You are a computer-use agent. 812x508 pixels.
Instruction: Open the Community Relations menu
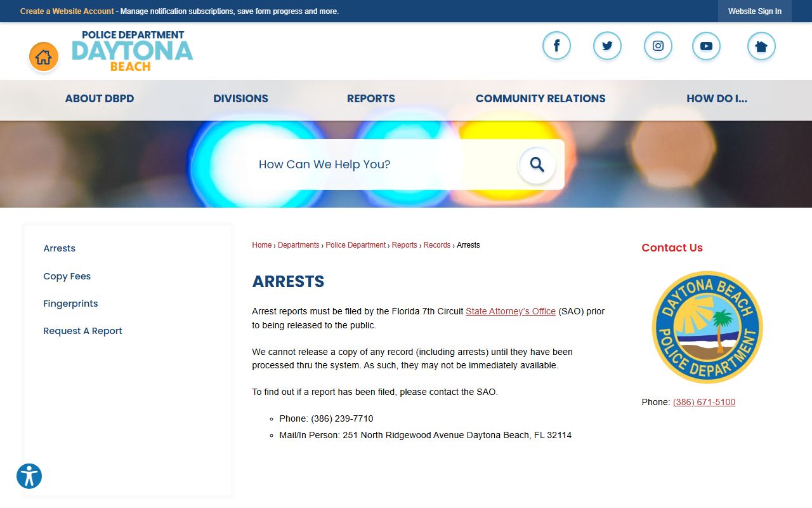pyautogui.click(x=540, y=98)
